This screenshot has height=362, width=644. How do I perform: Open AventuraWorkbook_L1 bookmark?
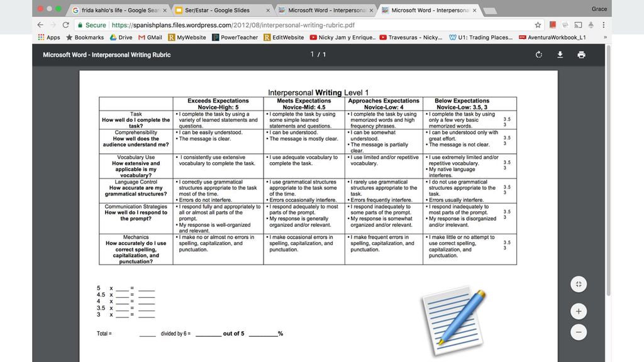click(x=552, y=37)
